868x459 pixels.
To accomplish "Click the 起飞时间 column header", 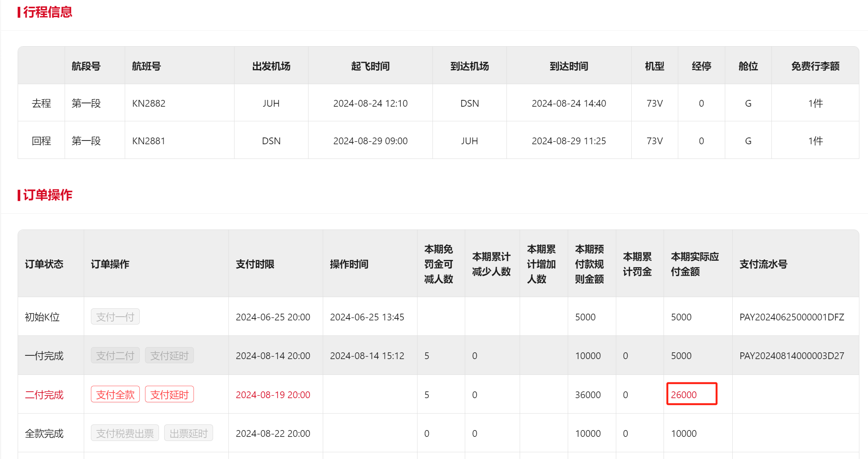I will click(x=370, y=66).
